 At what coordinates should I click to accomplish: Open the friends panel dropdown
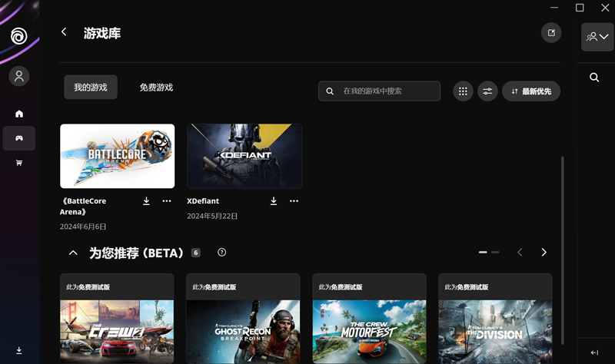click(597, 37)
